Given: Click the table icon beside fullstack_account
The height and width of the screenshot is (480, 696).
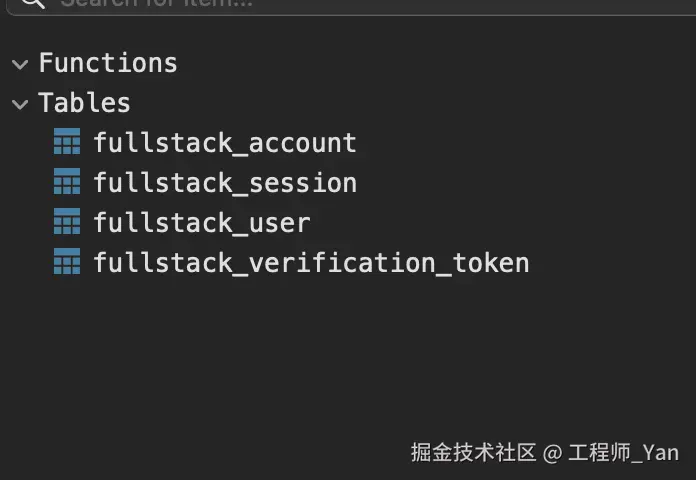Looking at the screenshot, I should point(66,143).
